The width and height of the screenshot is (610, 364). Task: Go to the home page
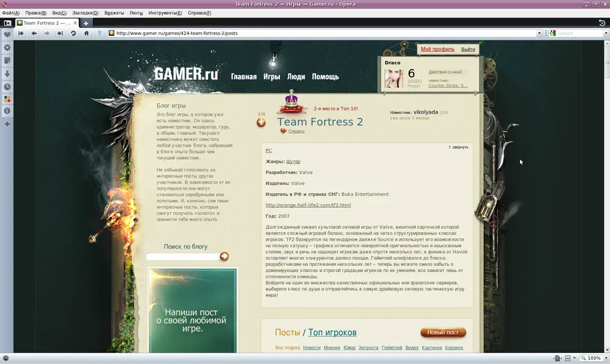coord(87,34)
